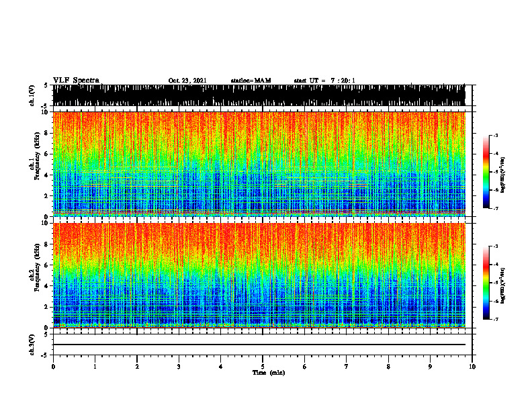The width and height of the screenshot is (532, 411).
Task: Click the "1" tick on the time axis
Action: click(95, 367)
